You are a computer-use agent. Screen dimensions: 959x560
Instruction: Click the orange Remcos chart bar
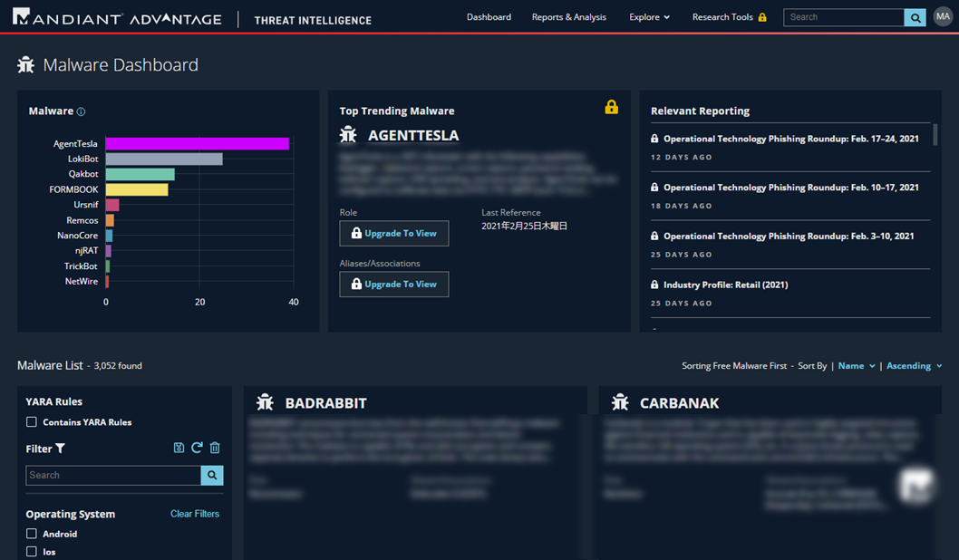110,220
